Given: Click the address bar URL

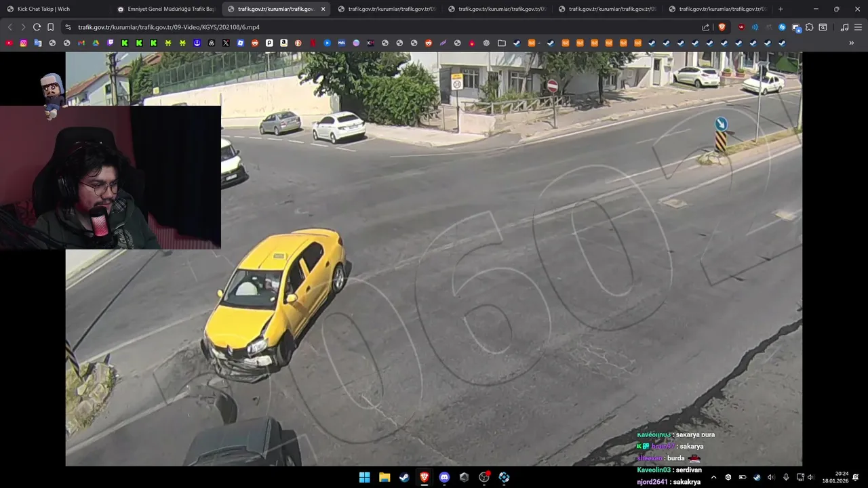Looking at the screenshot, I should 169,27.
